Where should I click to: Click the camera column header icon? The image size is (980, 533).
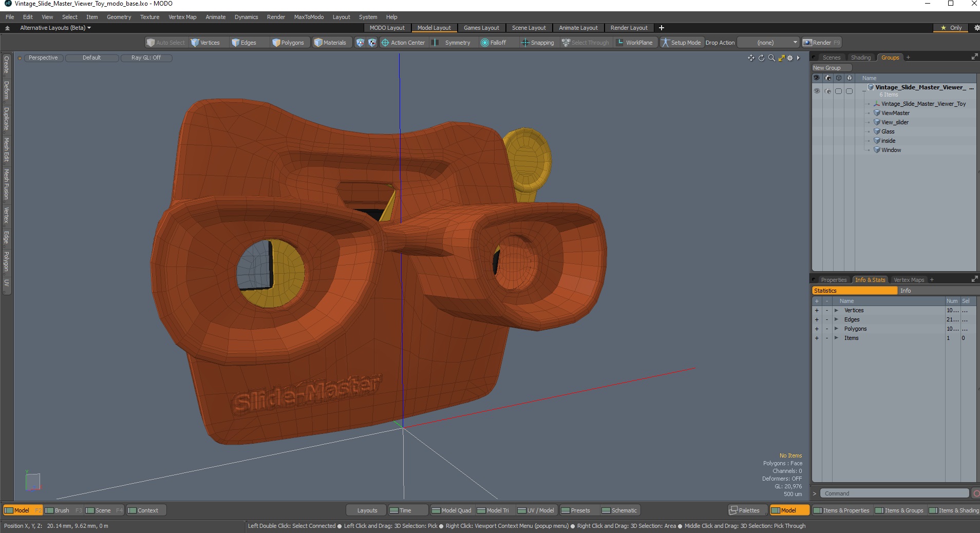click(827, 78)
